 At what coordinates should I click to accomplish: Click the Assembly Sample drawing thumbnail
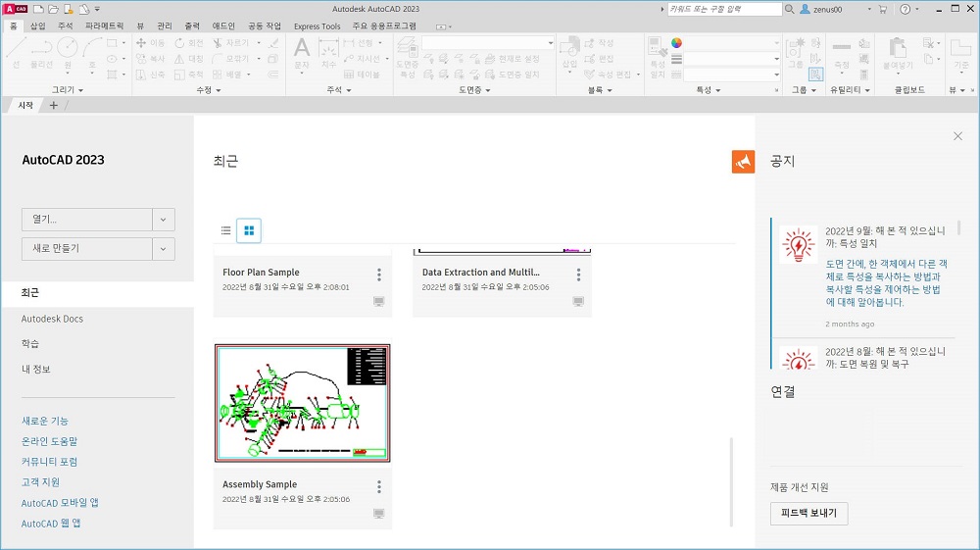click(303, 403)
